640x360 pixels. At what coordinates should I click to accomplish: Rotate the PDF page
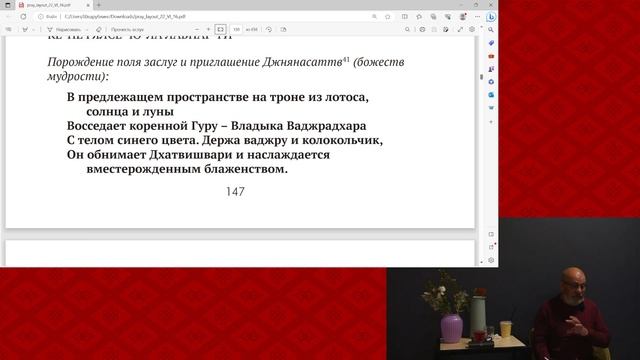[269, 29]
